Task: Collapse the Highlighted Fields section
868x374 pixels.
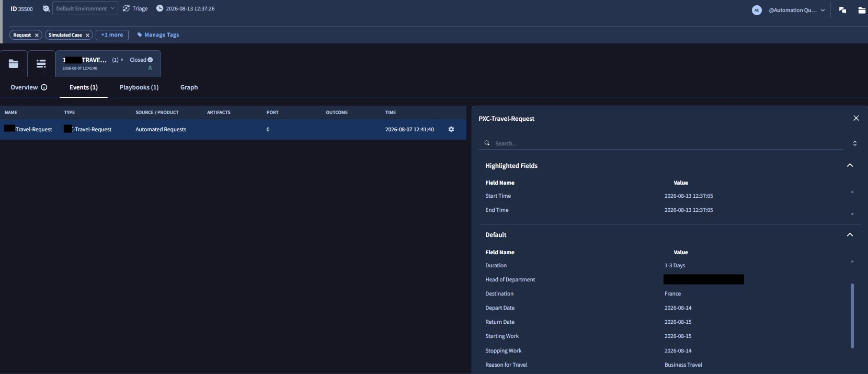Action: pyautogui.click(x=850, y=165)
